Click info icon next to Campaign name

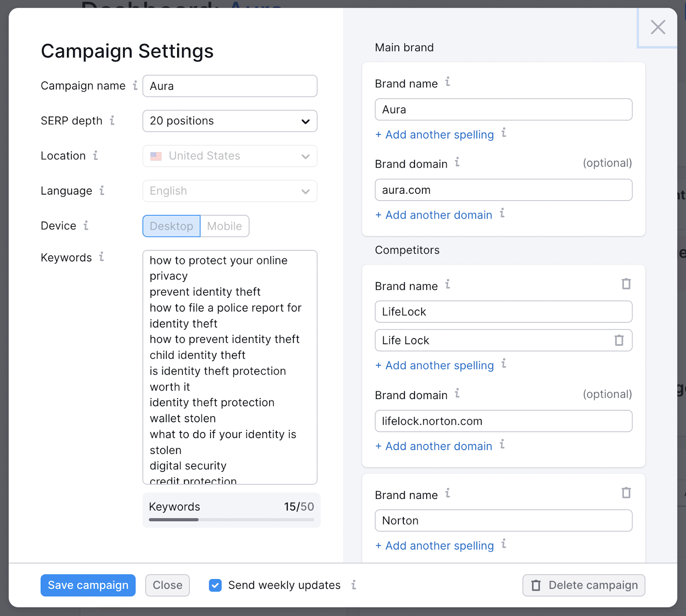tap(135, 85)
